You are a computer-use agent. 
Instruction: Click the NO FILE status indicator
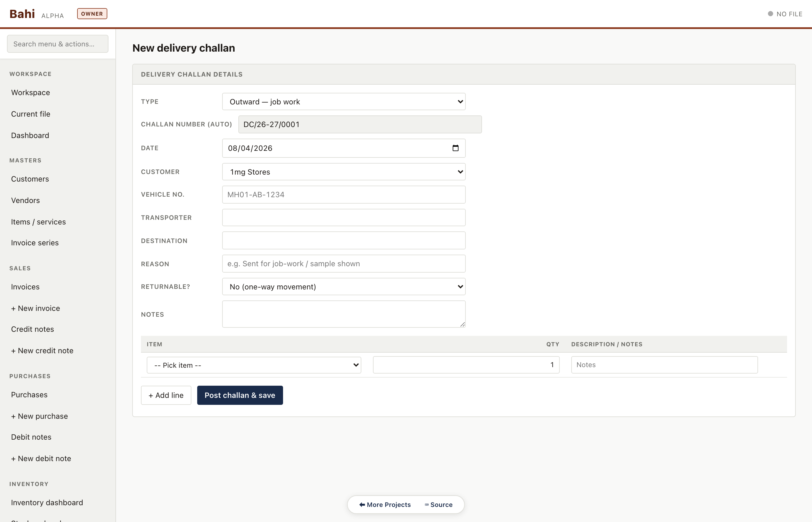tap(785, 14)
